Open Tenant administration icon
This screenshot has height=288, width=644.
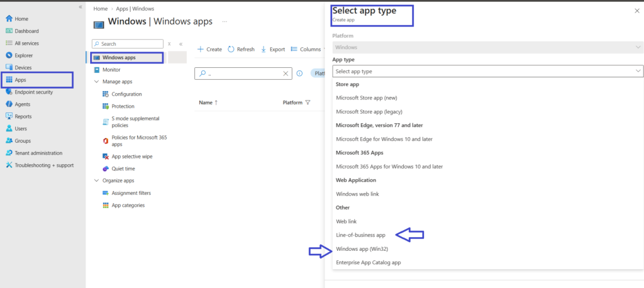coord(9,153)
